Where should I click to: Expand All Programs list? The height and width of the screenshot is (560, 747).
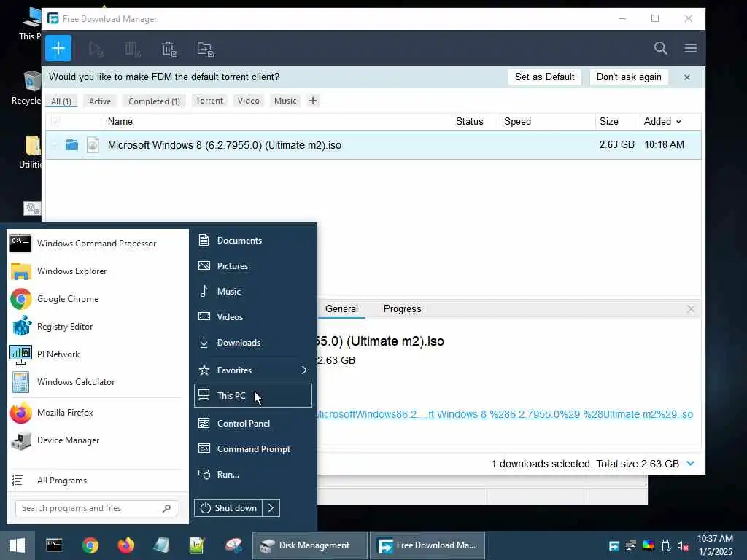(x=97, y=481)
